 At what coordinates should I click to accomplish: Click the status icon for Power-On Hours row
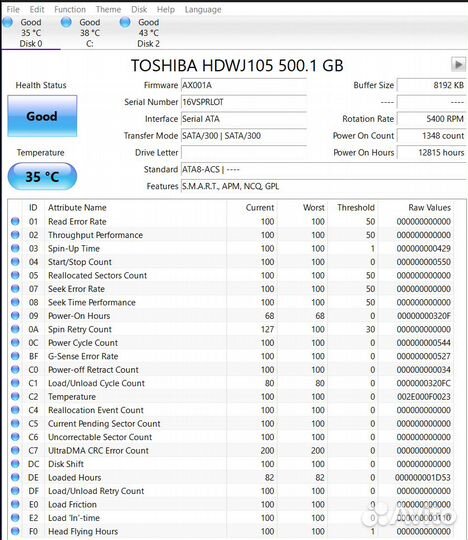tap(15, 315)
